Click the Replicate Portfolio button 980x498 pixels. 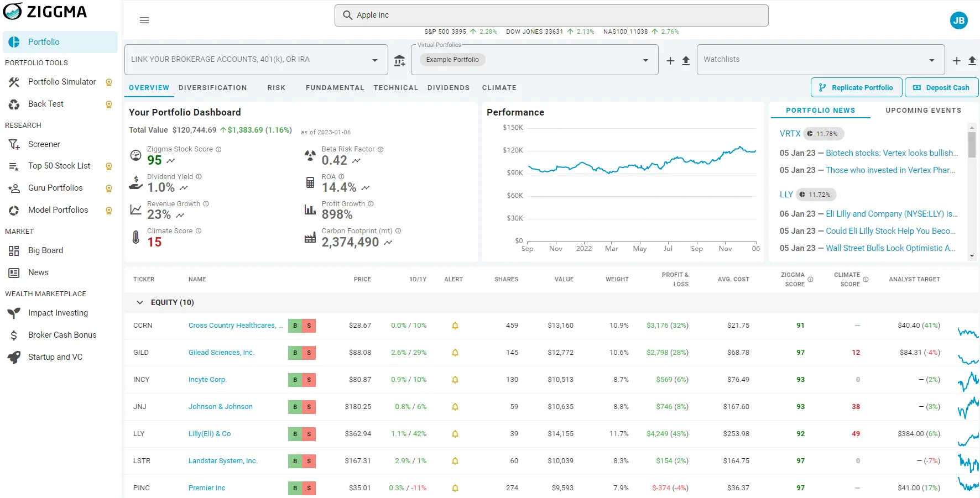pos(856,87)
